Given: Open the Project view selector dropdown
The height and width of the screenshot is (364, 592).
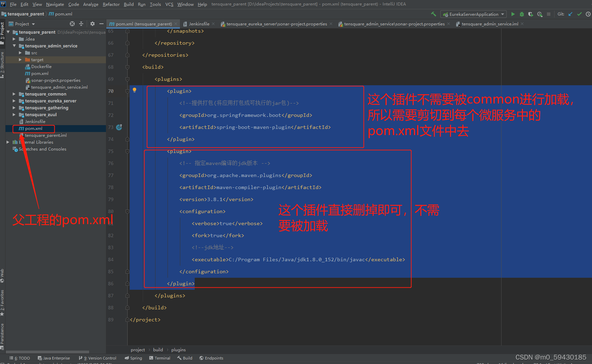Looking at the screenshot, I should click(22, 24).
